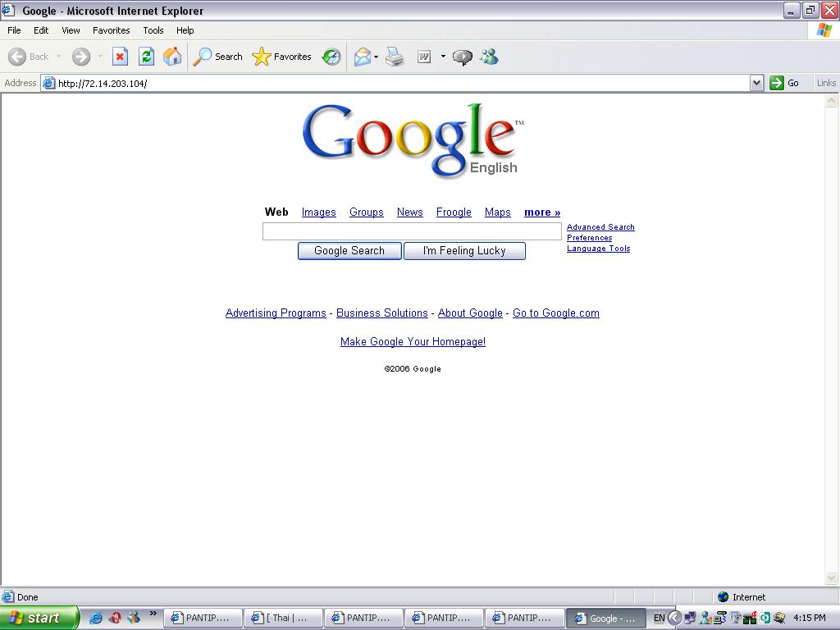Click the Mail envelope icon

(x=363, y=57)
